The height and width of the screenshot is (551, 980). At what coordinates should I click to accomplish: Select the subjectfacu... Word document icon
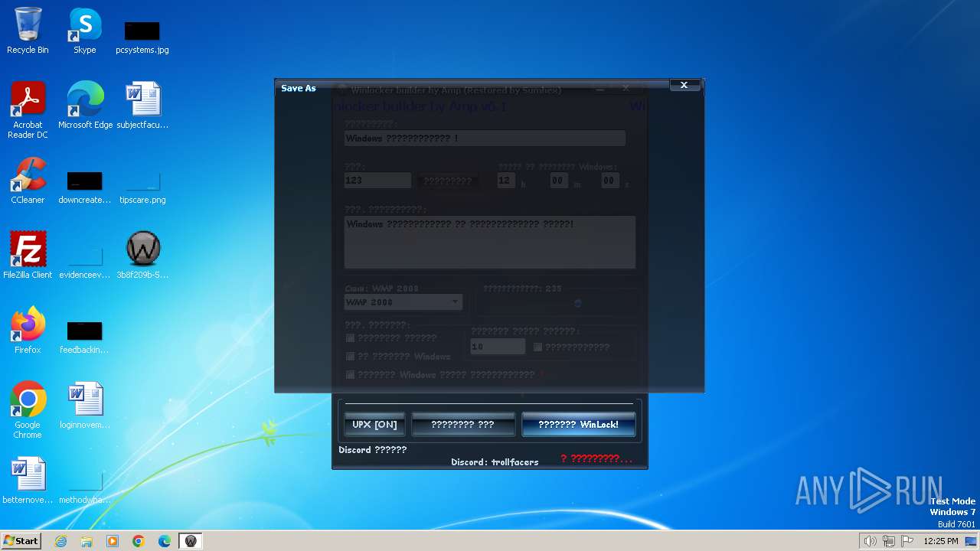[142, 105]
